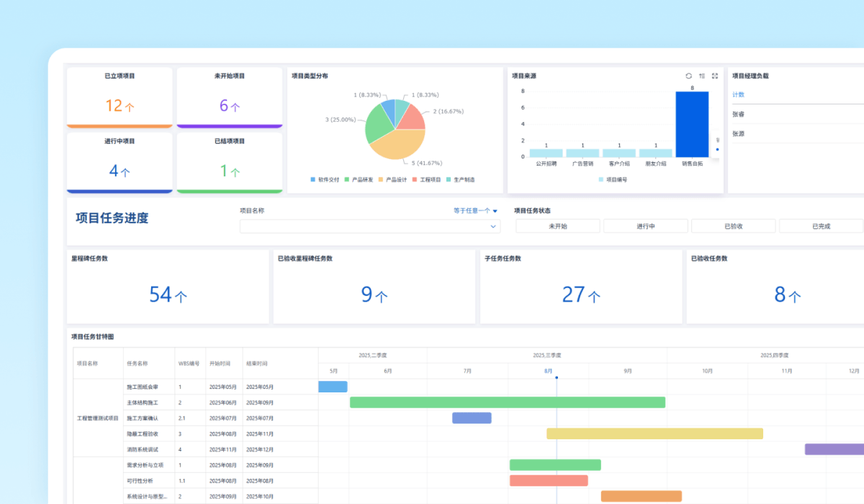
Task: Click the 里程碑任务数 value 54个
Action: (x=168, y=294)
